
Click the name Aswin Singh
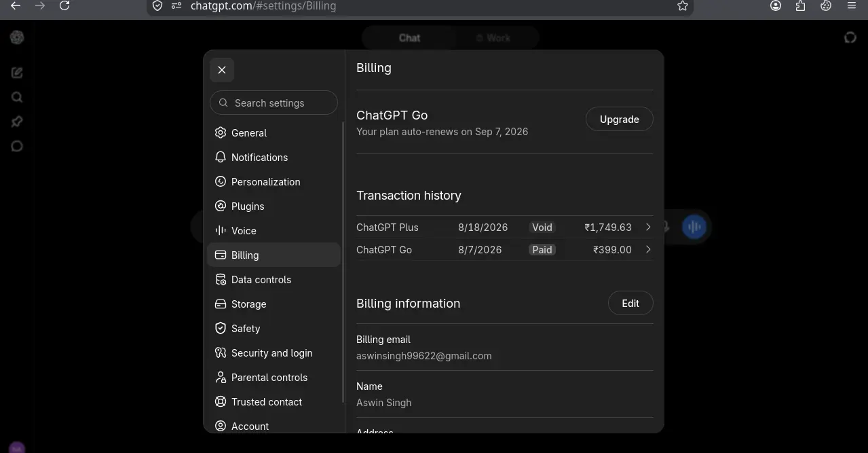pos(384,403)
